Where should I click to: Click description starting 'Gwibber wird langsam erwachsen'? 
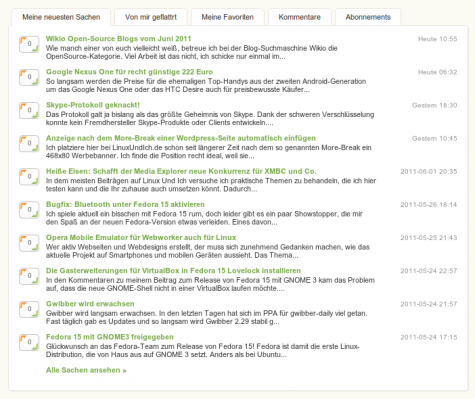[207, 317]
